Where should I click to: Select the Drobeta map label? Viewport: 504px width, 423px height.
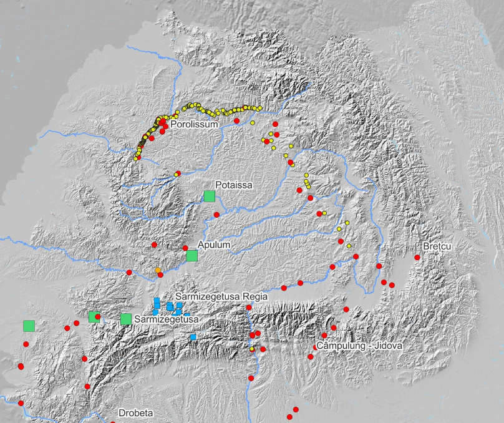135,413
